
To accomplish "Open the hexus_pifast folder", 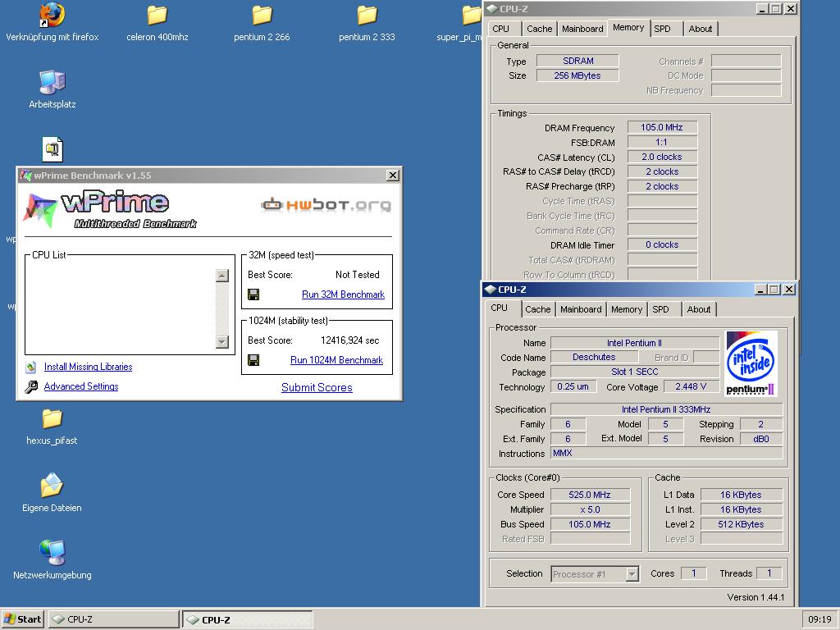I will [52, 418].
